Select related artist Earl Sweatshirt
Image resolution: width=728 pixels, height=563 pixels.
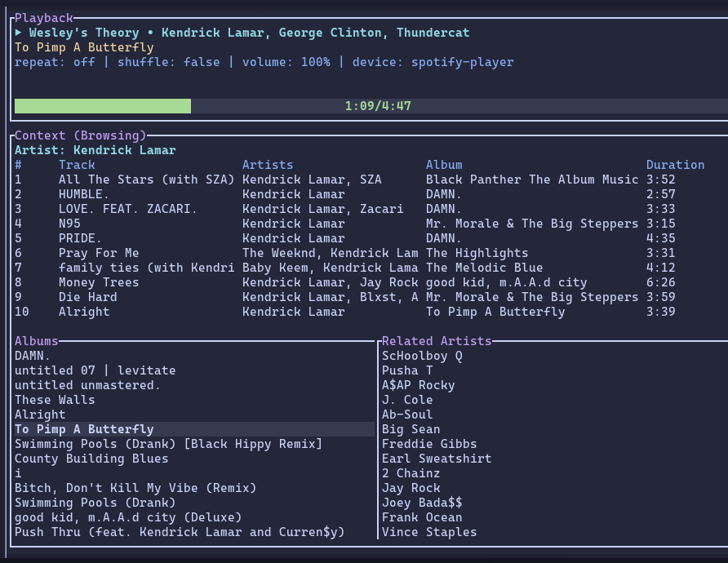pos(437,459)
